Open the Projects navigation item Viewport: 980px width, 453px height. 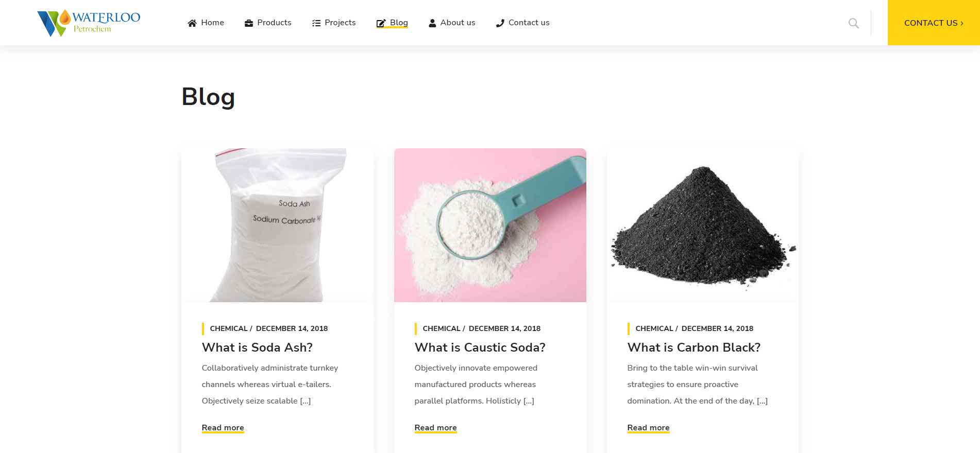point(340,23)
